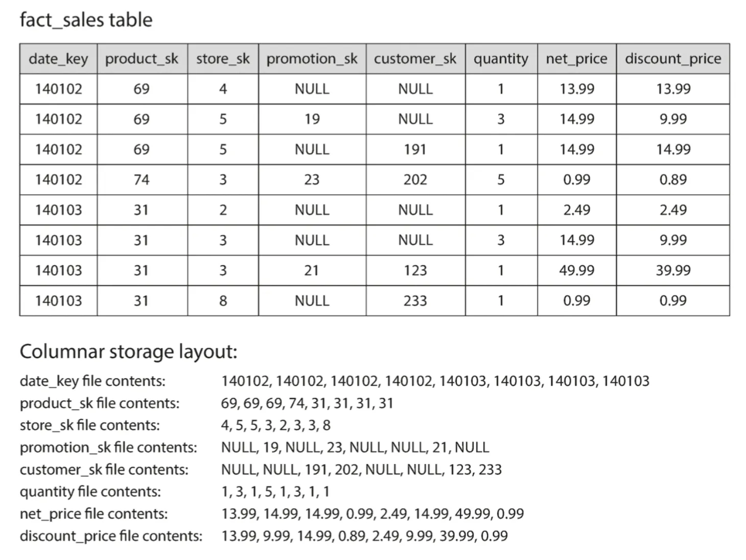
Task: Select the "promotion_sk file contents:" label
Action: [108, 448]
